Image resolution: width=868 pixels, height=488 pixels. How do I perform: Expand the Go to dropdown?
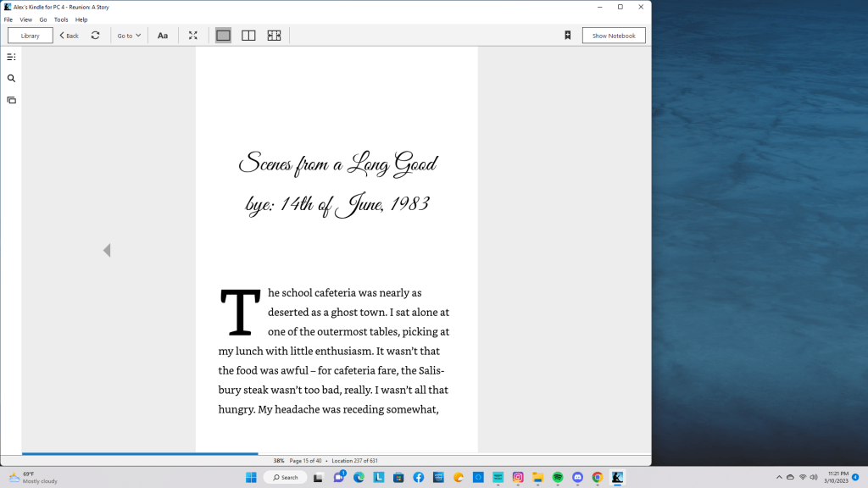129,36
